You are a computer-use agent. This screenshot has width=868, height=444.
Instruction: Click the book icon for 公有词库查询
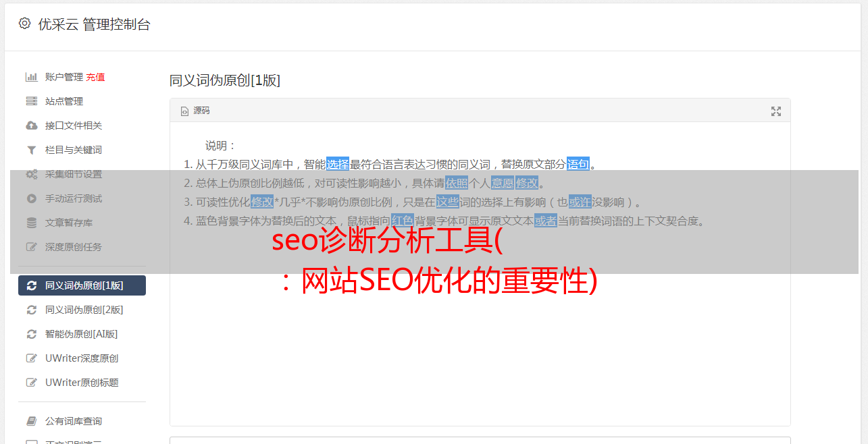pyautogui.click(x=31, y=421)
